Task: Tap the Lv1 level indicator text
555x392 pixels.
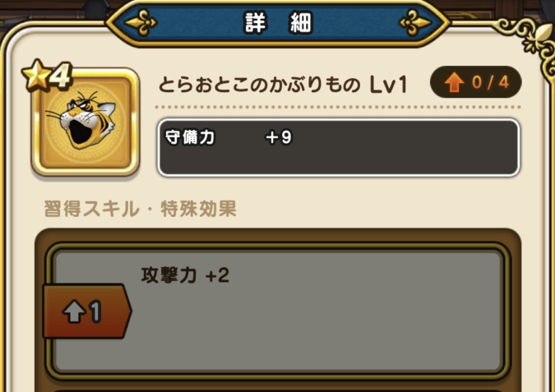Action: point(388,85)
